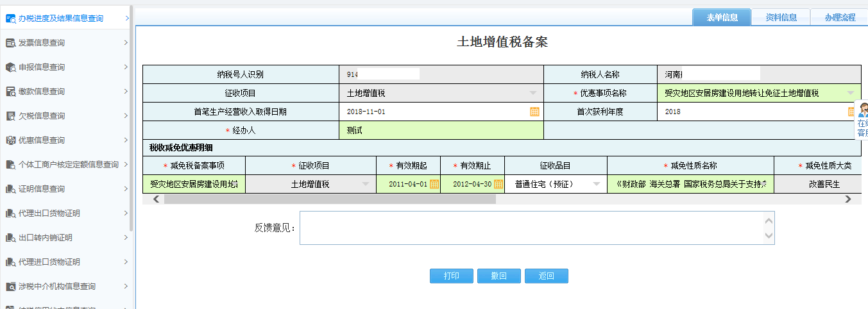Viewport: 868px width, 309px height.
Task: Click the 发票信息查询 sidebar icon
Action: click(x=10, y=43)
